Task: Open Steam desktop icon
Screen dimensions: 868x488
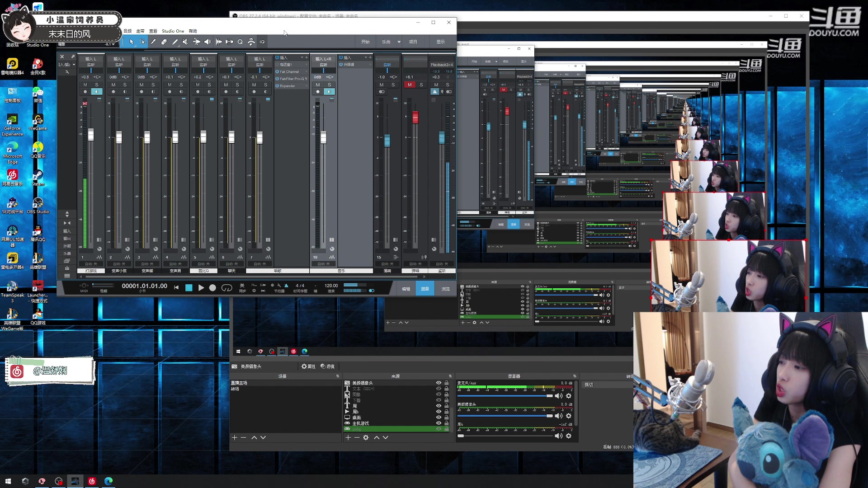Action: [x=38, y=178]
